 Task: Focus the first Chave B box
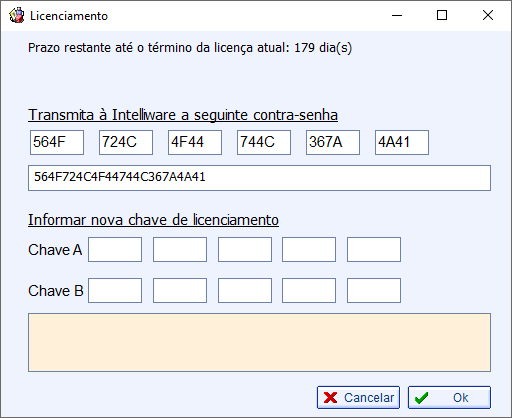(x=115, y=290)
